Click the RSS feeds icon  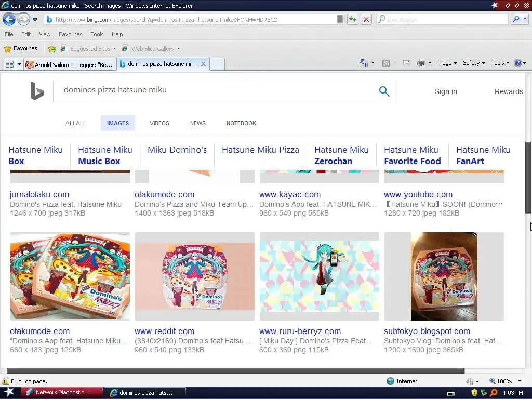click(386, 63)
